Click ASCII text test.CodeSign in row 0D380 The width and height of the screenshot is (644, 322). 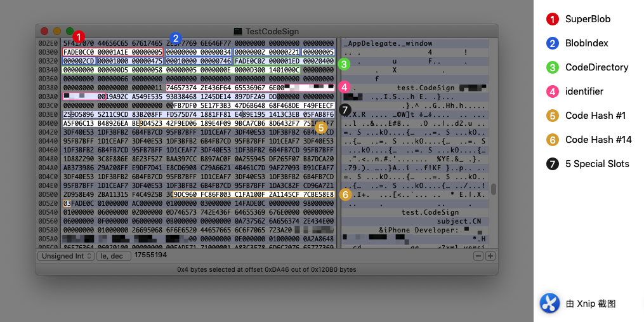(426, 88)
